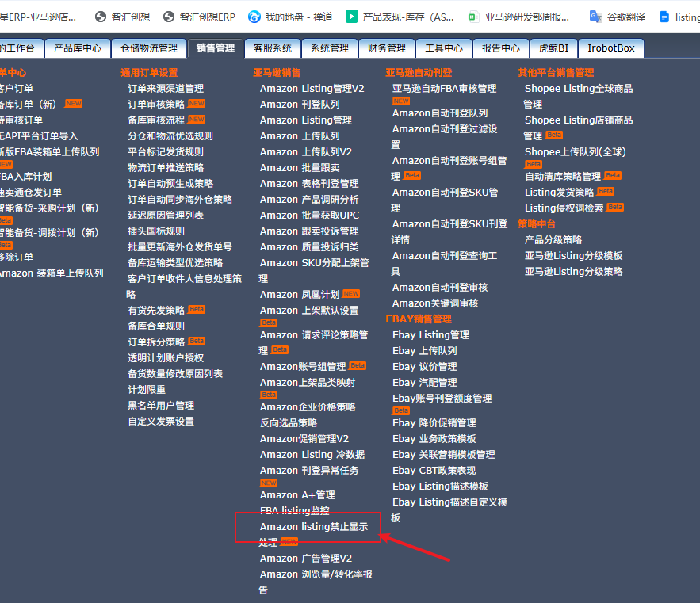Open the 系统管理 tab
Screen dimensions: 700x603
330,48
